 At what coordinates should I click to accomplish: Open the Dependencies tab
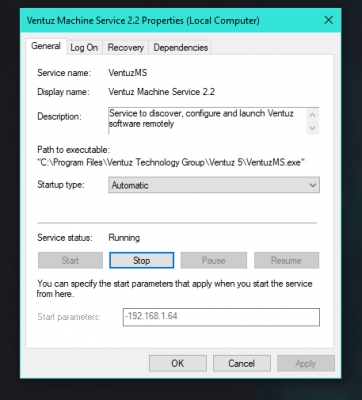(x=180, y=48)
